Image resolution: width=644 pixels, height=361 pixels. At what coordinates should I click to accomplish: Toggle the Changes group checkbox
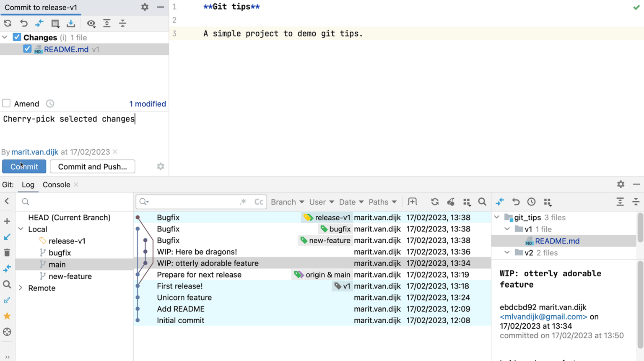tap(17, 37)
